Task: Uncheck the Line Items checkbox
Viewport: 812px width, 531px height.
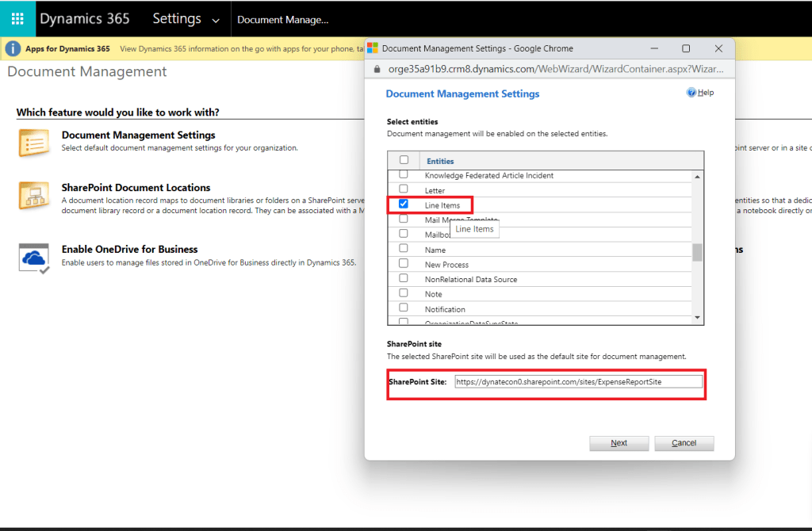Action: (404, 204)
